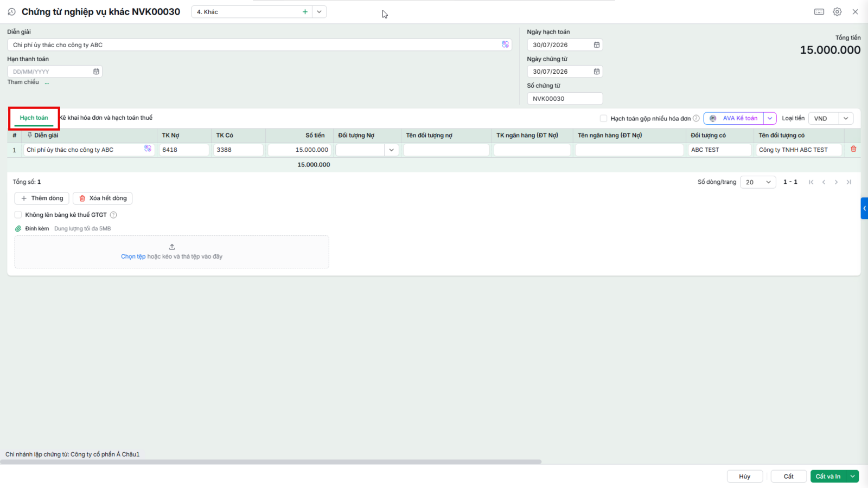The width and height of the screenshot is (868, 488).
Task: Click the Hủy button
Action: tap(745, 476)
